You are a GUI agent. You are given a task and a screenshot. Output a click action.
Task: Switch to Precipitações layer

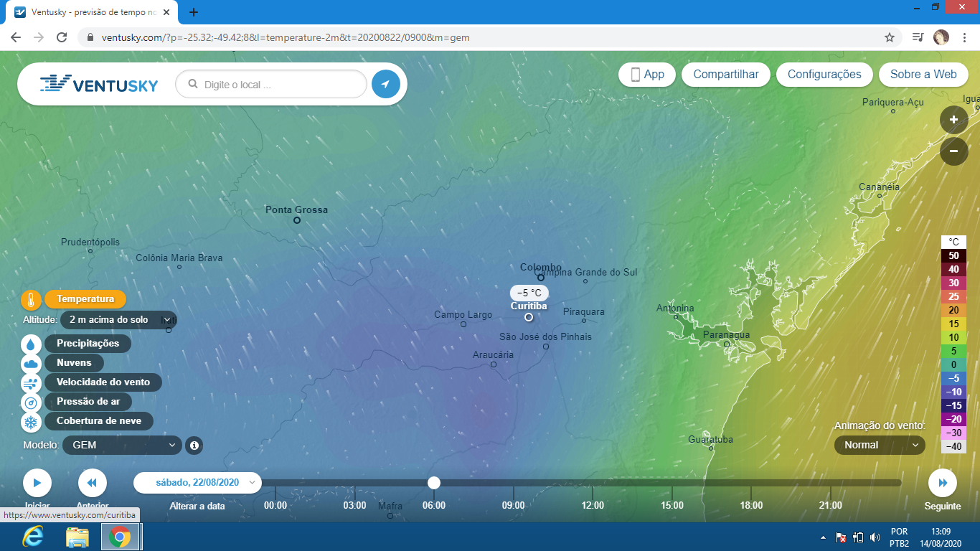[x=88, y=344]
